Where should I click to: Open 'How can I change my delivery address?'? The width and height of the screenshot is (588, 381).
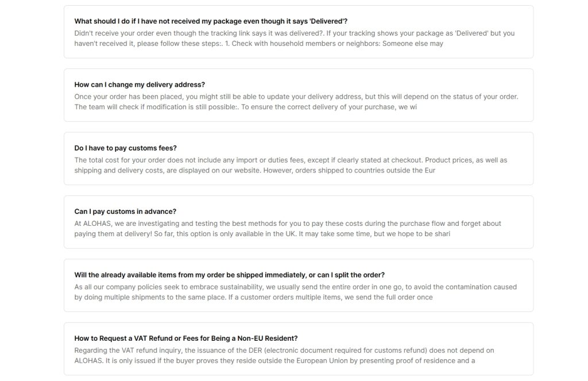[x=140, y=84]
